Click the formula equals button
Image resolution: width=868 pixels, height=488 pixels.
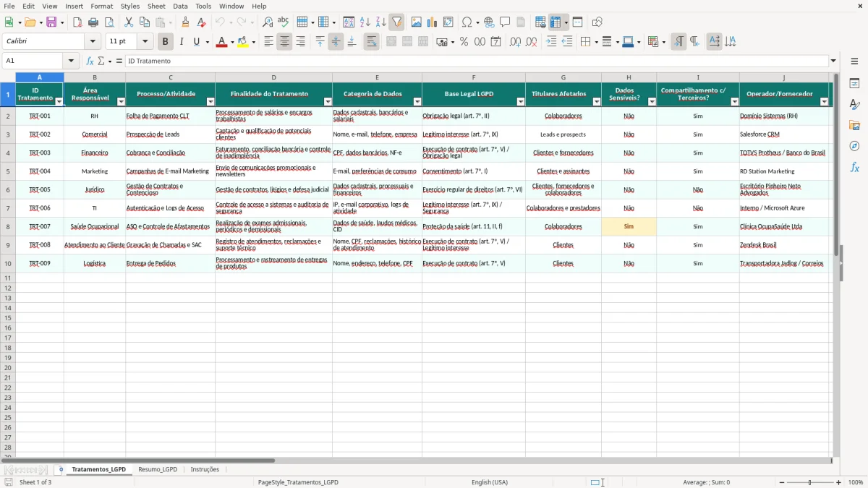pyautogui.click(x=119, y=61)
